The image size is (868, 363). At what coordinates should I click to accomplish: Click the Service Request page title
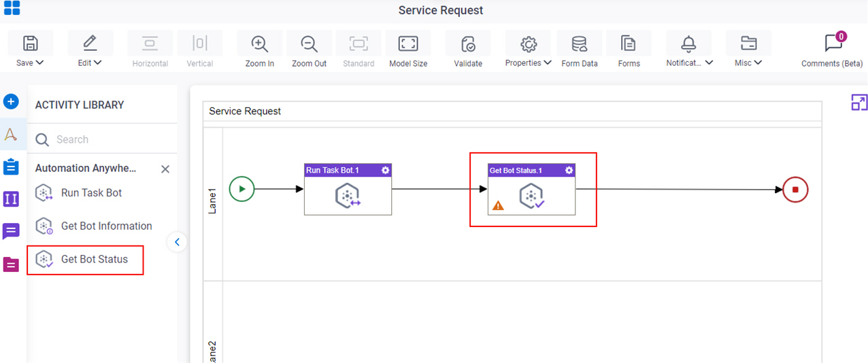(441, 10)
